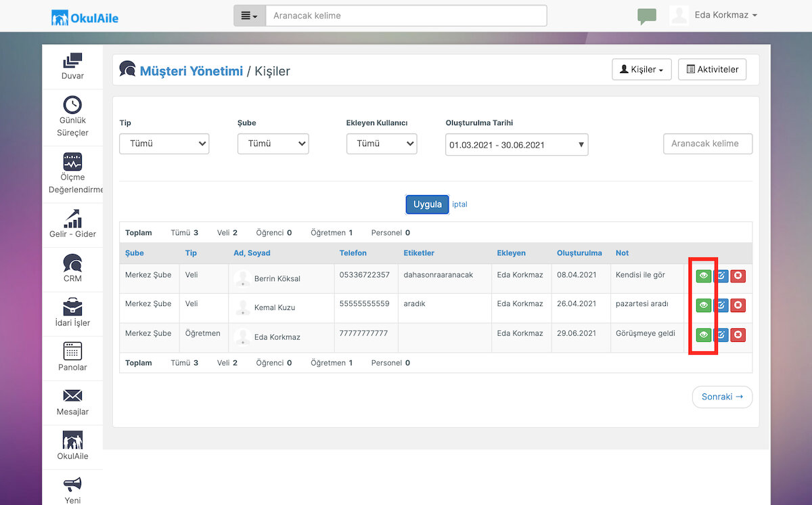
Task: Click the OkulAile logo
Action: (x=85, y=18)
